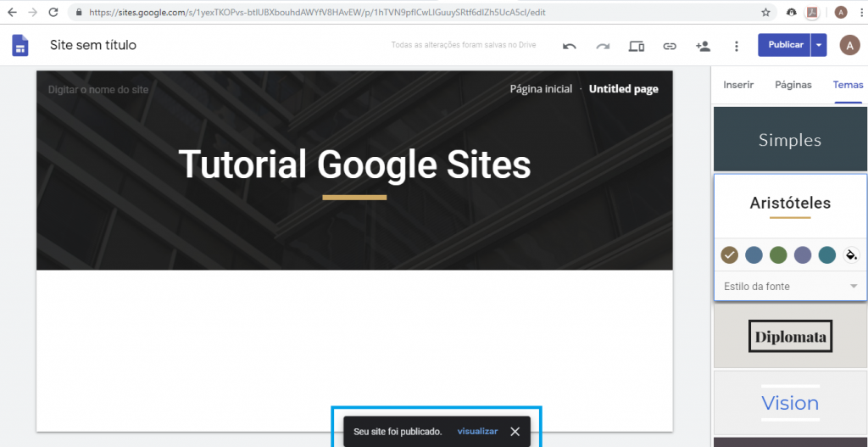Select the checked gold-brown color swatch
This screenshot has width=868, height=447.
point(730,254)
